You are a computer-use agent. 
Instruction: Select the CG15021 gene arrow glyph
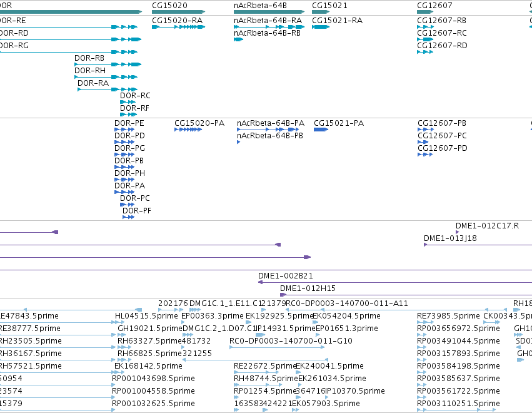pyautogui.click(x=321, y=12)
